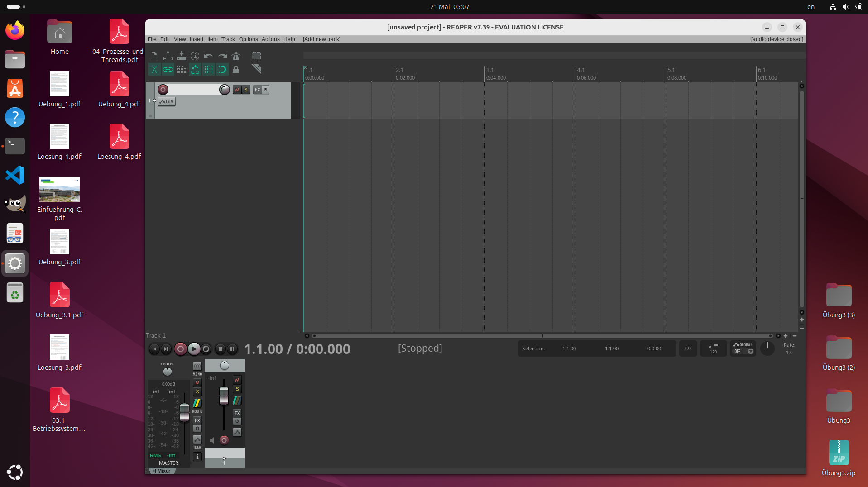The image size is (868, 487).
Task: Toggle auto-crossfade toolbar button
Action: [x=154, y=69]
